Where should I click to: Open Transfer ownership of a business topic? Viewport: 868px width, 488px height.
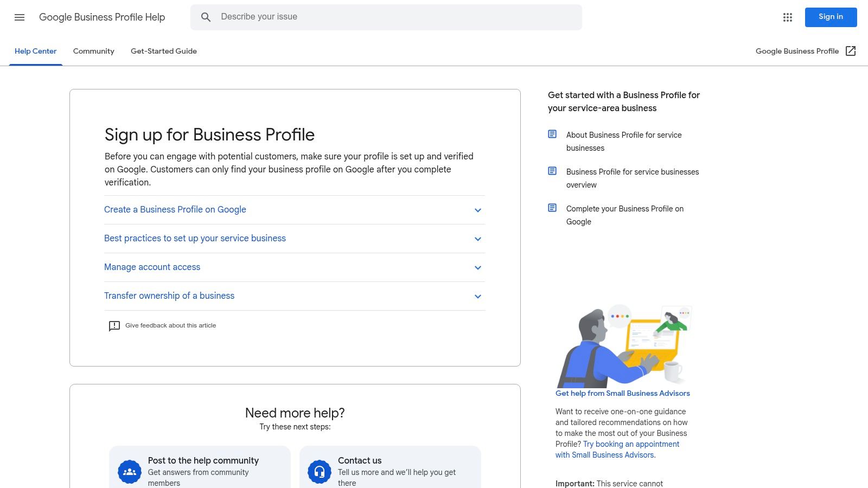click(x=169, y=296)
